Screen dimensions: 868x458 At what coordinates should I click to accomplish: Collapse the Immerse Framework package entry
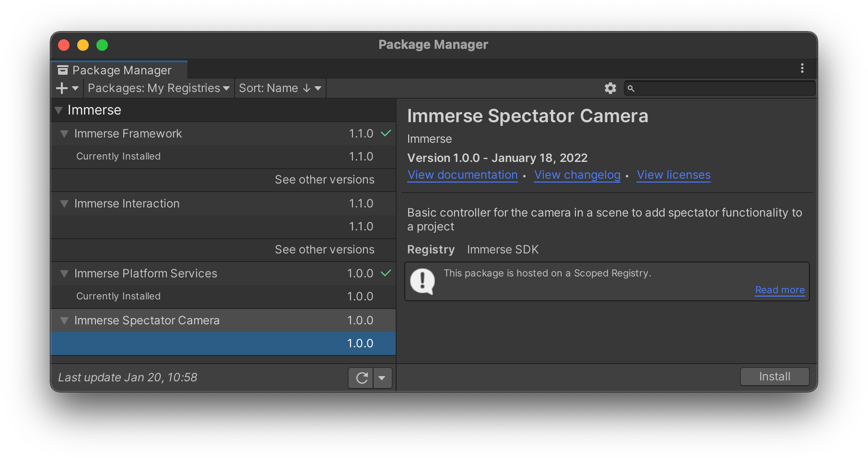coord(64,134)
